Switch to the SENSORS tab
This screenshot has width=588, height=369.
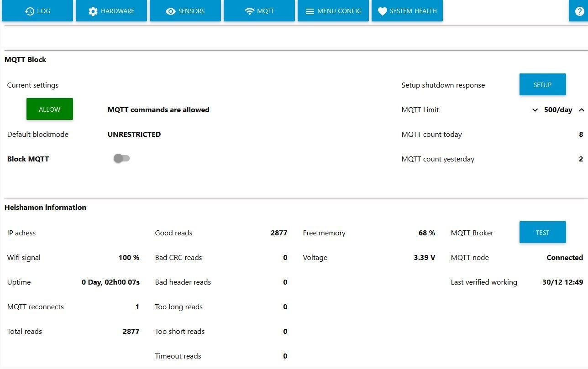185,10
